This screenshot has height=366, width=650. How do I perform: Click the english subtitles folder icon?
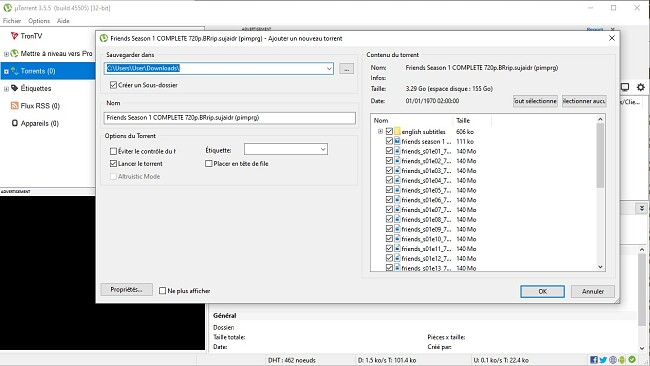[397, 131]
